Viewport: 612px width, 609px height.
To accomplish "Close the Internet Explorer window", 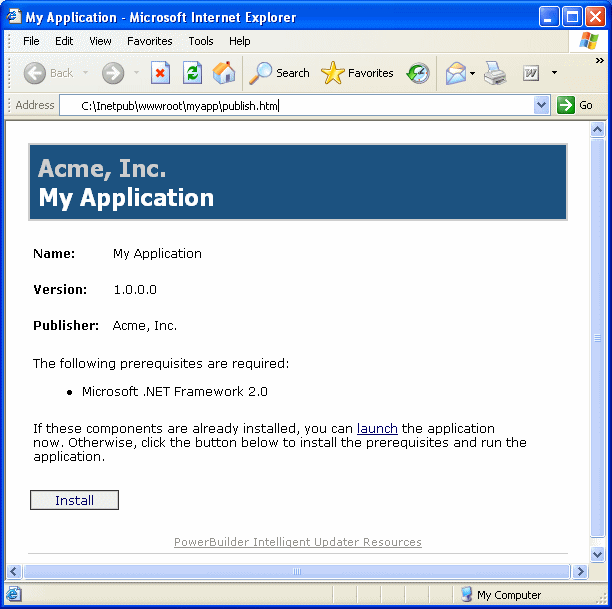I will click(596, 17).
